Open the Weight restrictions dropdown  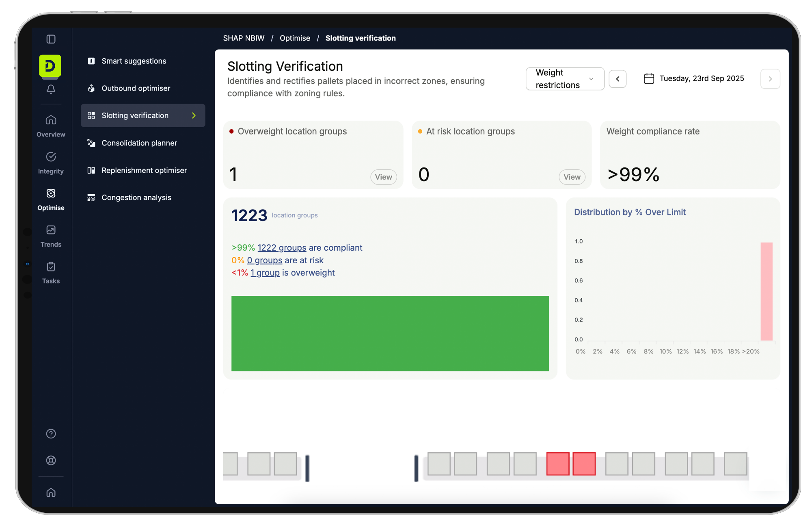(x=564, y=79)
